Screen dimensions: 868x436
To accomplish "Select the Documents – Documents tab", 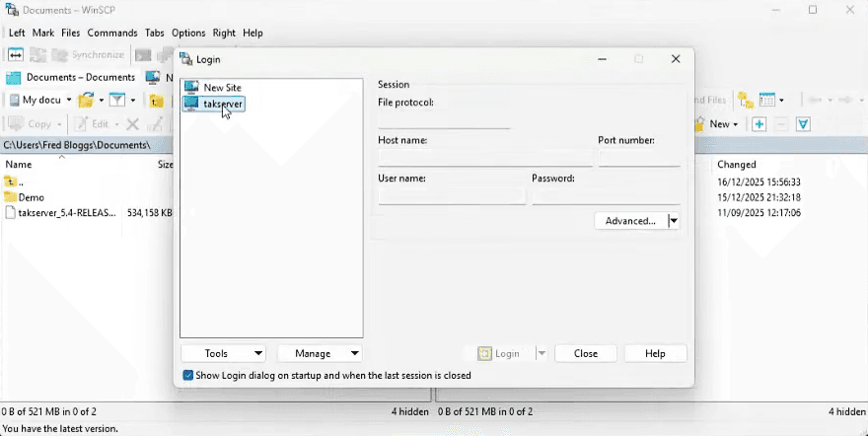I will pyautogui.click(x=70, y=78).
